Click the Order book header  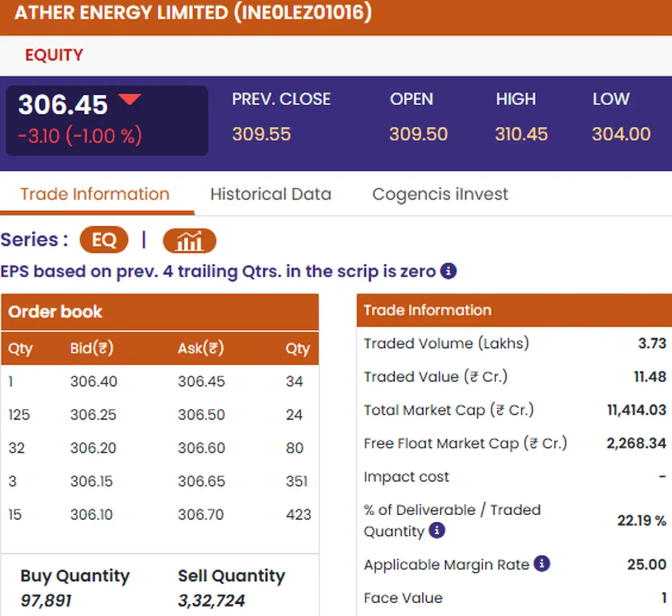pyautogui.click(x=160, y=312)
